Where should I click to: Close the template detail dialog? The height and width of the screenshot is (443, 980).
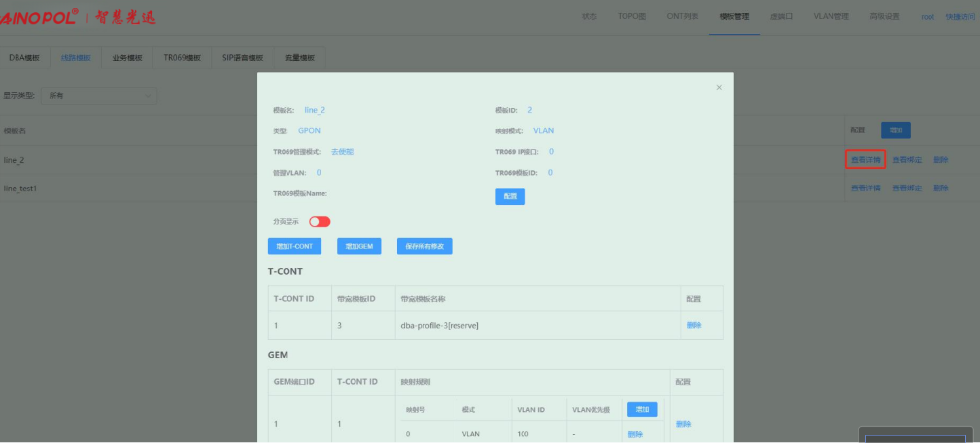(719, 88)
